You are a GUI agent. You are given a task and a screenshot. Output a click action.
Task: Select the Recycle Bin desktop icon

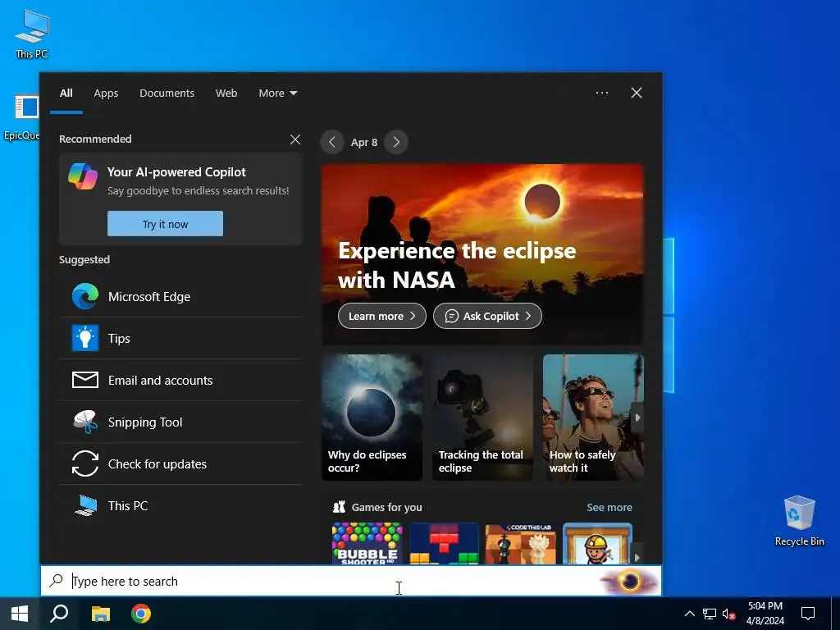799,521
